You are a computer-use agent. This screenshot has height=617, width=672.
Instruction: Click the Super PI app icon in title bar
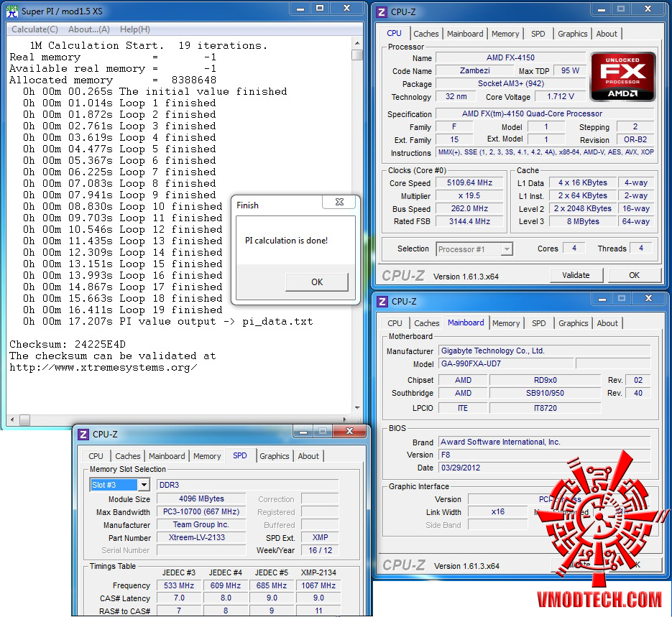tap(12, 11)
